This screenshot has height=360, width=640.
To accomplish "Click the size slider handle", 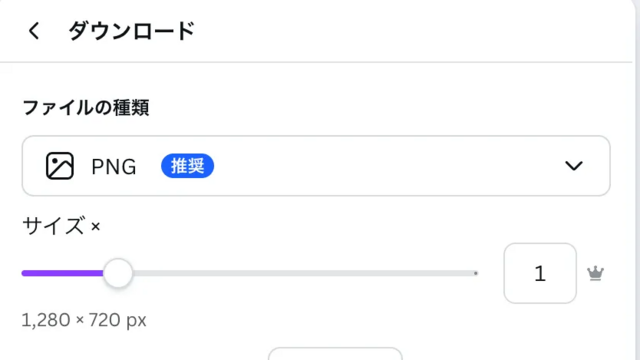I will tap(118, 273).
